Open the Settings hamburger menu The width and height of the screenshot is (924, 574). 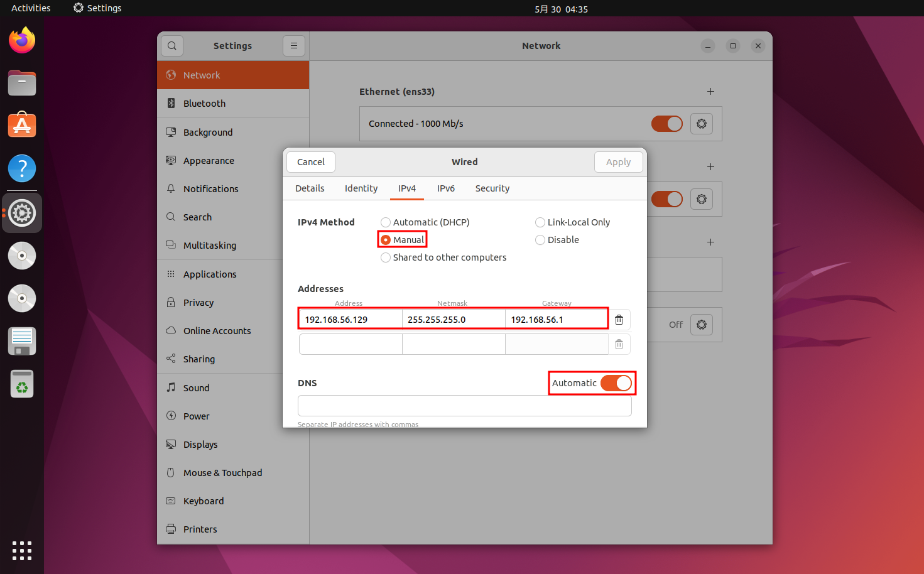point(293,46)
